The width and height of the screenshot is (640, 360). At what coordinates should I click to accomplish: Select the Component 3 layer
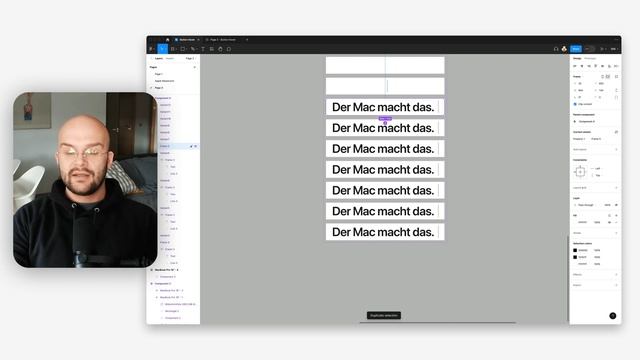[163, 98]
